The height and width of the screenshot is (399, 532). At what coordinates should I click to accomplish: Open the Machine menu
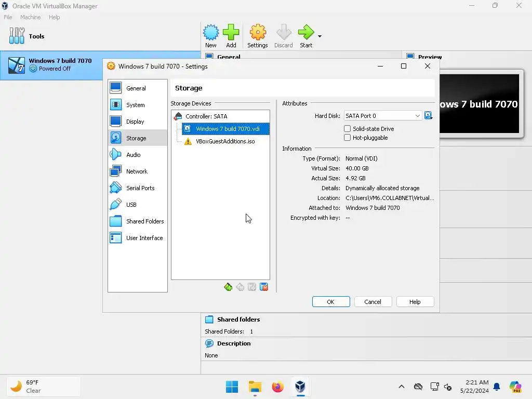coord(30,17)
